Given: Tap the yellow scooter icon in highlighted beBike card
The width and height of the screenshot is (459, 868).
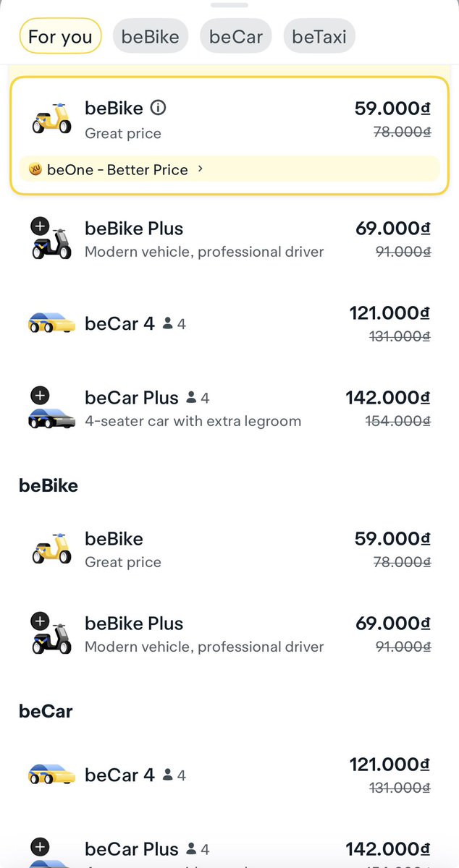Looking at the screenshot, I should (x=52, y=119).
